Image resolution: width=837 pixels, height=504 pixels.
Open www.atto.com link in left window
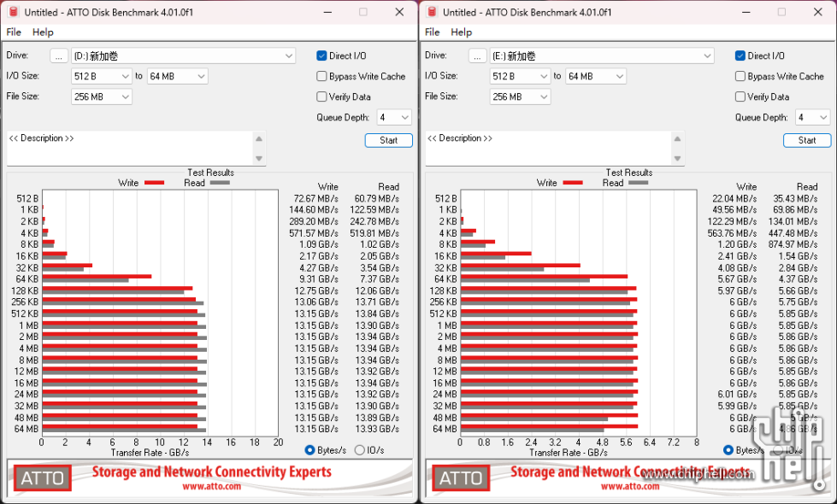point(211,486)
